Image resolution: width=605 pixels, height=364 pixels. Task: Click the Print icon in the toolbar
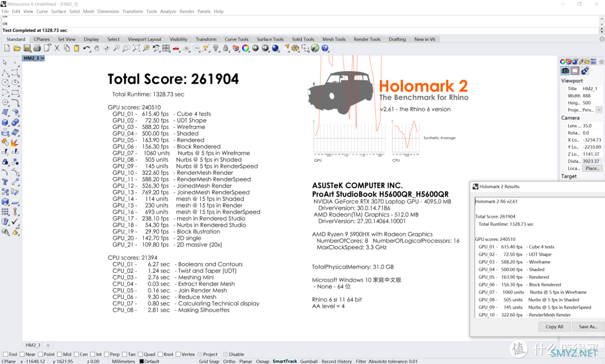click(37, 48)
